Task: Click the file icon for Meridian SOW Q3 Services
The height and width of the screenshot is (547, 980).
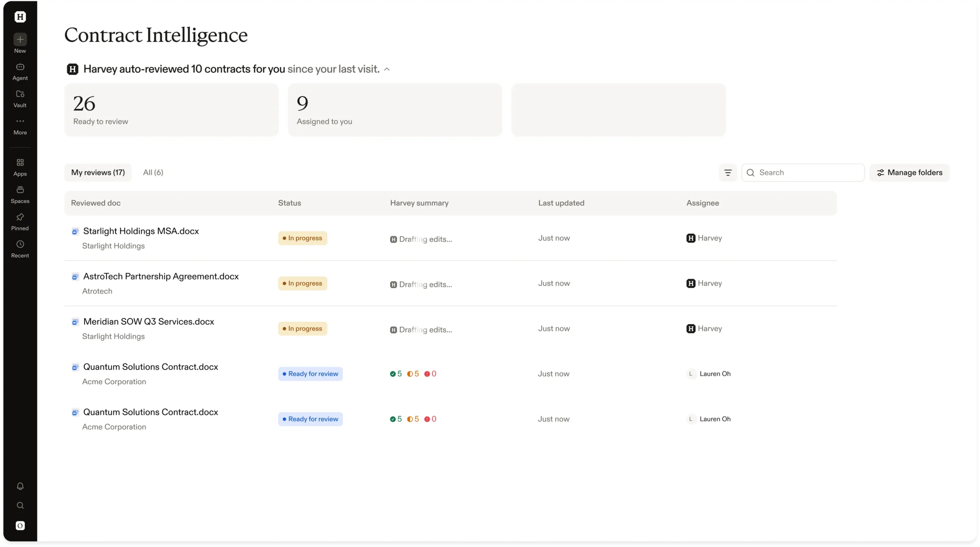Action: click(75, 322)
